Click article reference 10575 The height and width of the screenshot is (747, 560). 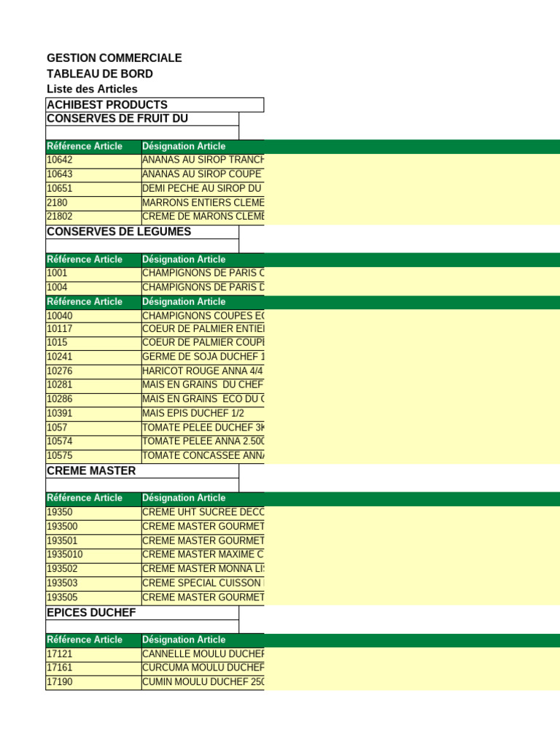point(93,457)
